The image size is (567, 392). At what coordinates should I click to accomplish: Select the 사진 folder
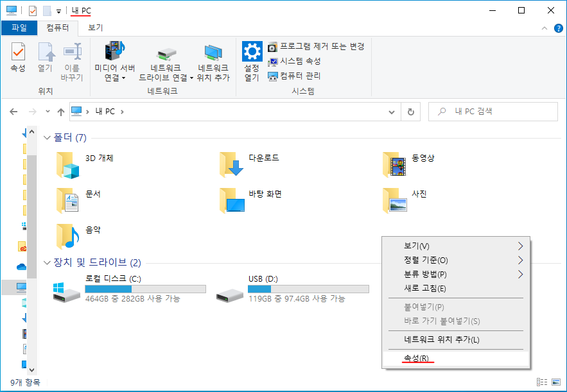405,201
